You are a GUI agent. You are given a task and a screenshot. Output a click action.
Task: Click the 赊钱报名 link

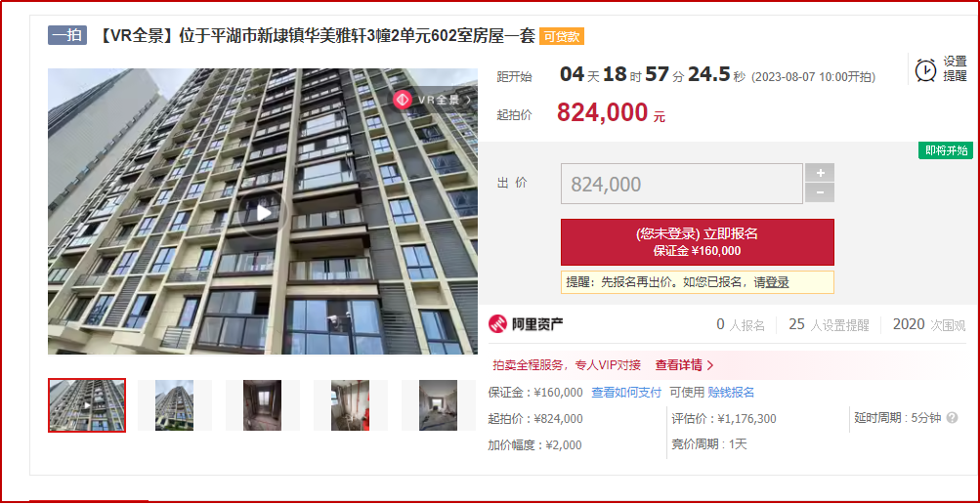[x=731, y=393]
